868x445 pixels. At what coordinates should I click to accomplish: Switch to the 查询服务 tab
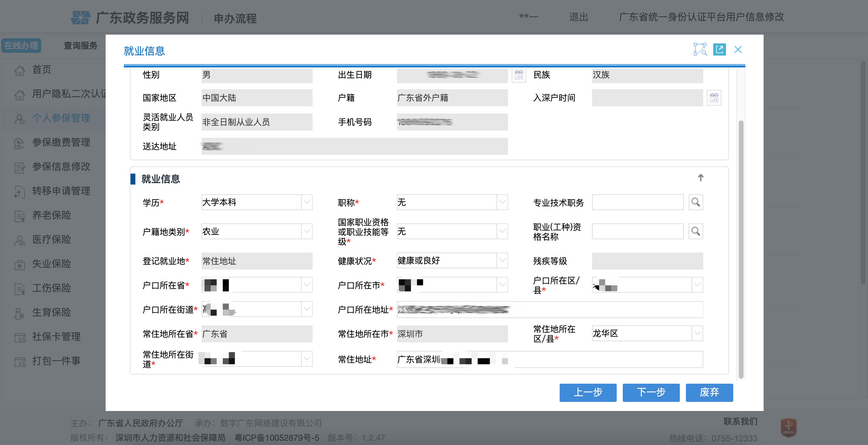click(x=80, y=46)
